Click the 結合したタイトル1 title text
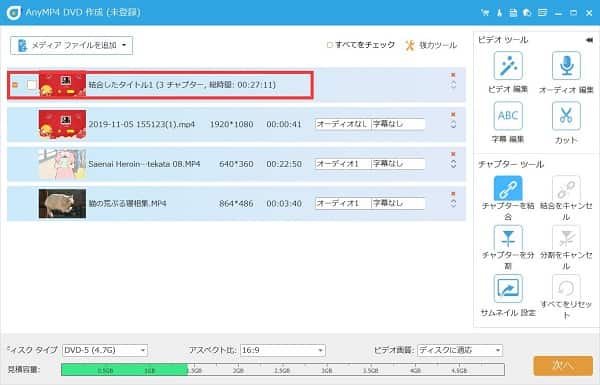Image resolution: width=600 pixels, height=385 pixels. [182, 85]
